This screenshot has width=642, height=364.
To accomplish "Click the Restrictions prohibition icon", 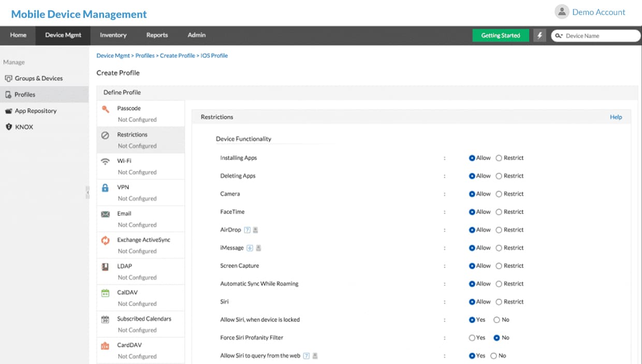I will point(105,135).
